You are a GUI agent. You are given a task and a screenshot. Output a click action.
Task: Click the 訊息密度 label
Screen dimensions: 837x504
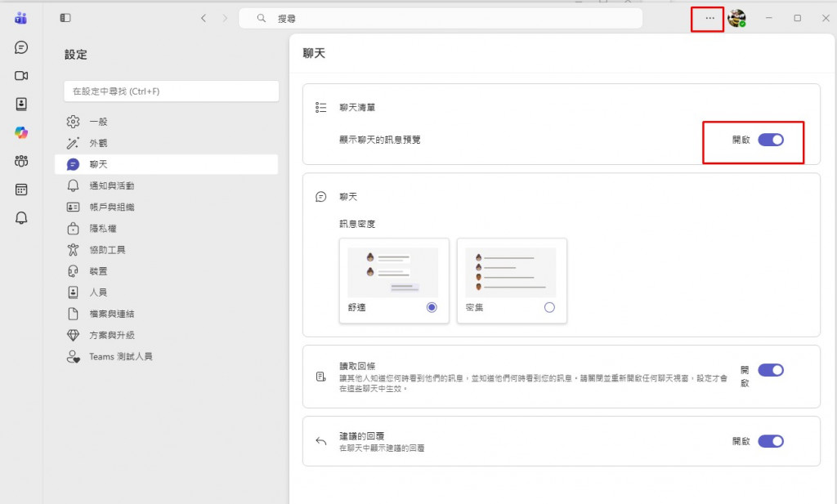coord(357,224)
